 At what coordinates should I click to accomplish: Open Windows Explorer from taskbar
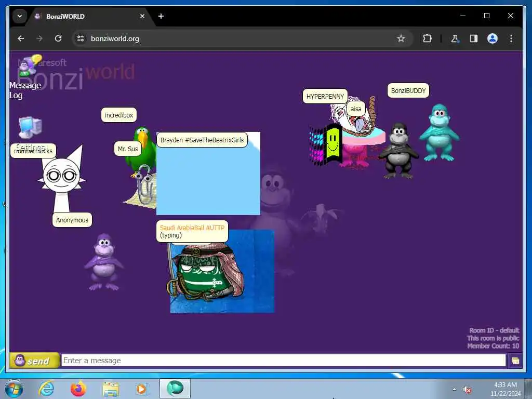(x=111, y=389)
